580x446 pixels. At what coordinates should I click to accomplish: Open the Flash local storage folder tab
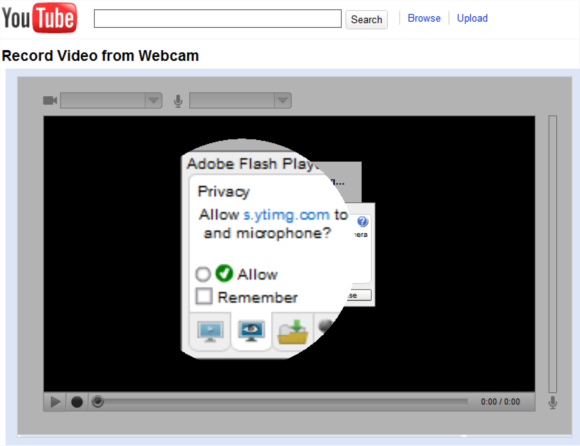coord(293,331)
